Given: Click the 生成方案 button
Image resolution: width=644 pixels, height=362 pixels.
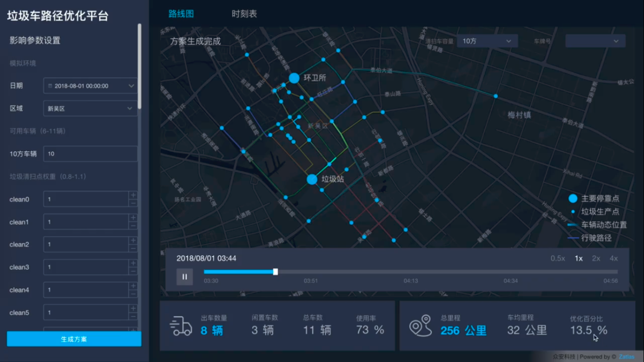Looking at the screenshot, I should [74, 339].
